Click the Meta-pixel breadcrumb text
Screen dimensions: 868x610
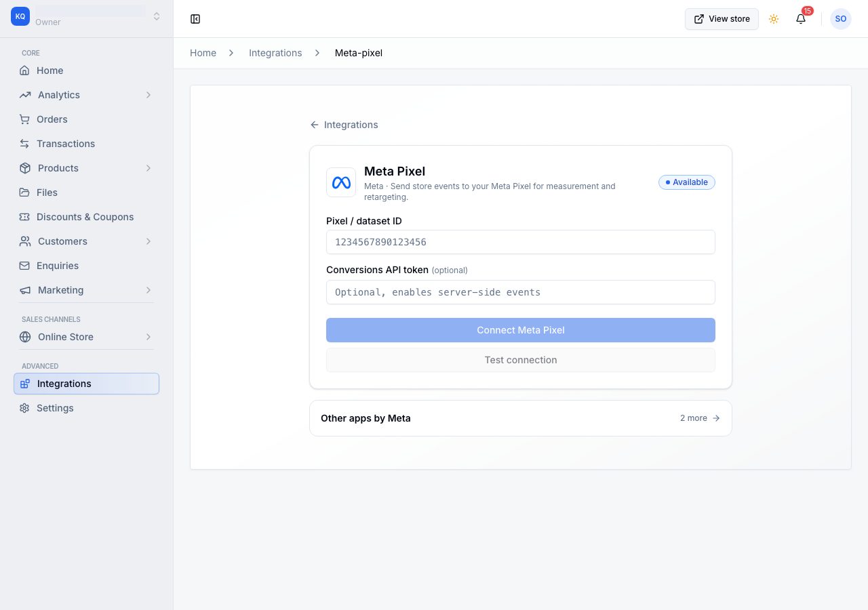coord(359,53)
